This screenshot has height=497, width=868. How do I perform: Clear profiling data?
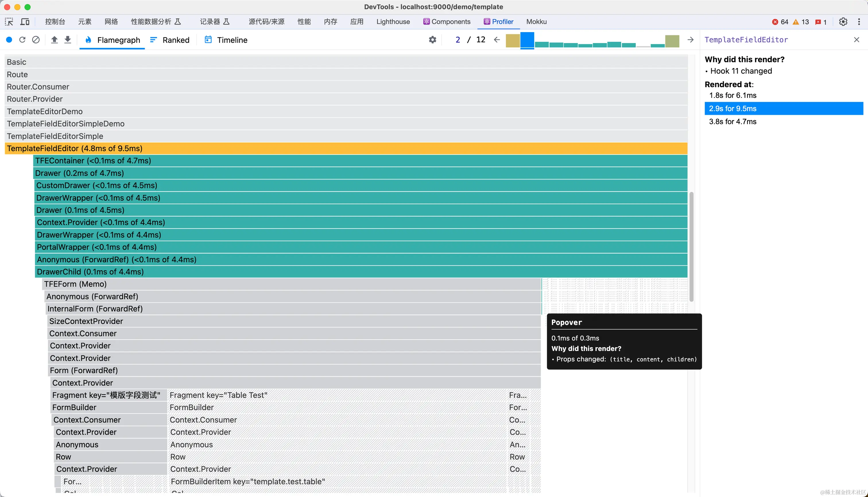[36, 40]
